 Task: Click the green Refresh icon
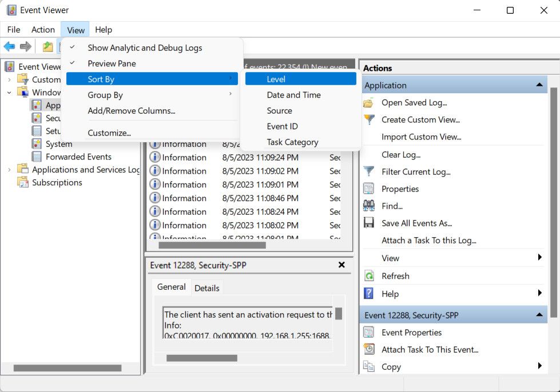(x=370, y=276)
